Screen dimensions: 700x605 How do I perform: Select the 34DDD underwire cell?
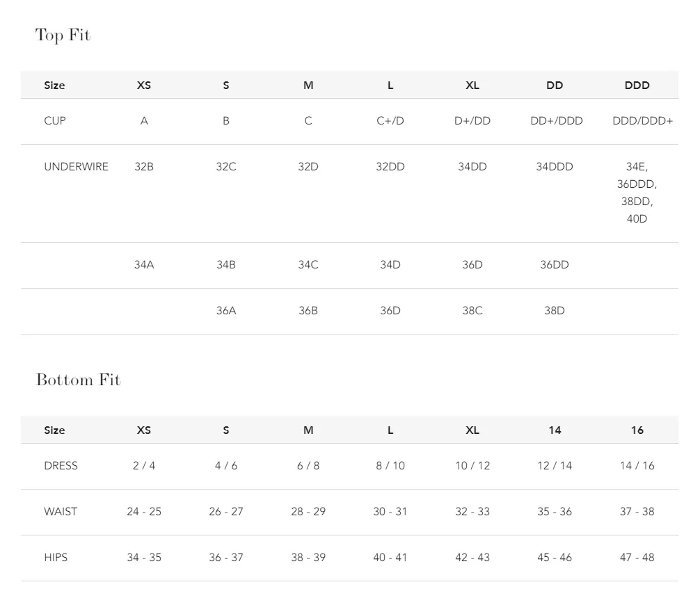point(555,167)
